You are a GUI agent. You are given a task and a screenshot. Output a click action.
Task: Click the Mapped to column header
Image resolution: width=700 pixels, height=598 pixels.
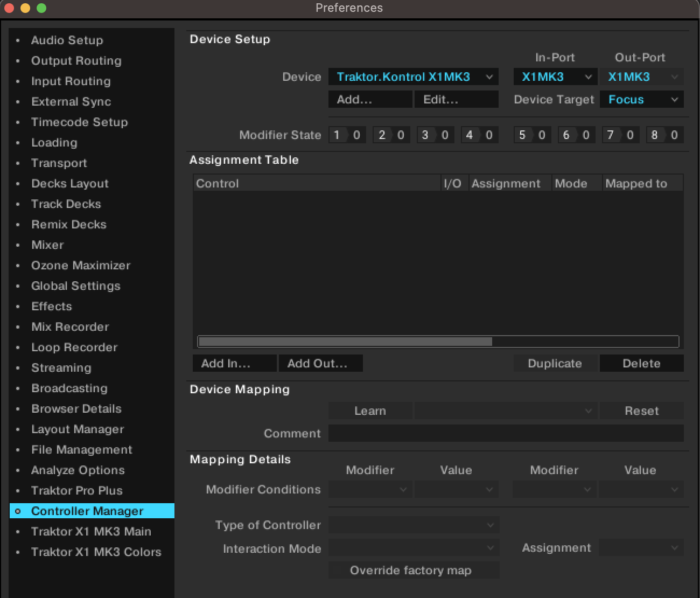pos(643,183)
